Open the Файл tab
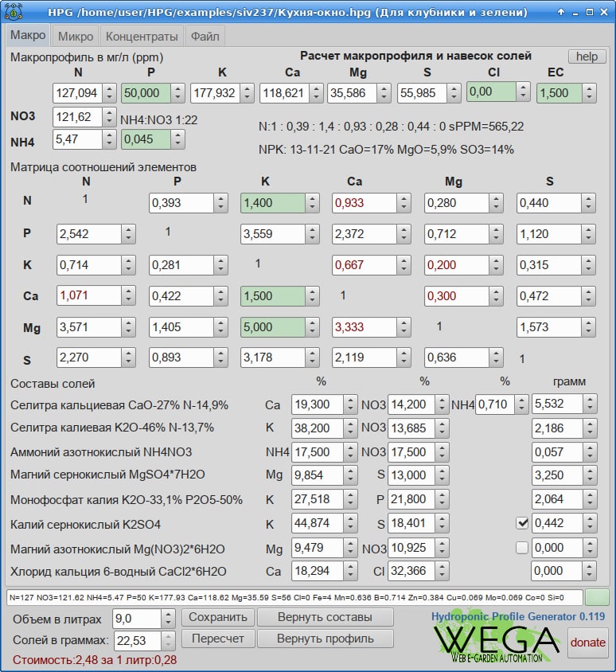This screenshot has width=616, height=672. coord(205,37)
